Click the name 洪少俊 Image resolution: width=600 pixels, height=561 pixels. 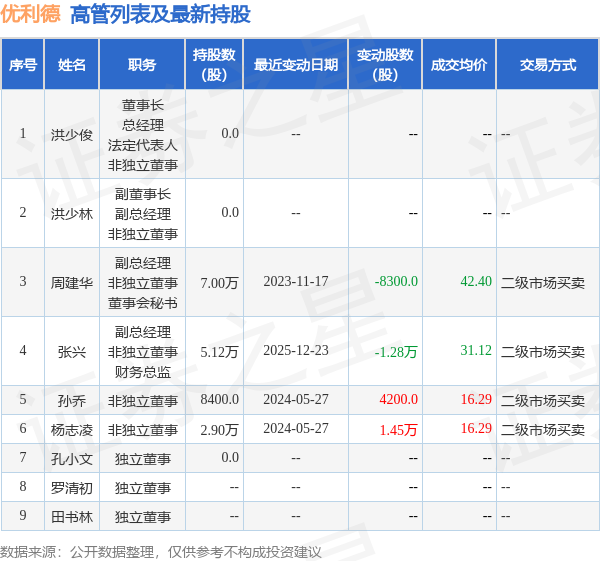click(x=72, y=135)
